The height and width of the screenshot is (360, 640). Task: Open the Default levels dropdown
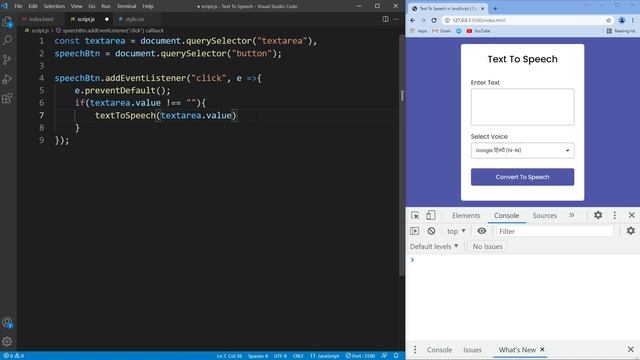(434, 247)
